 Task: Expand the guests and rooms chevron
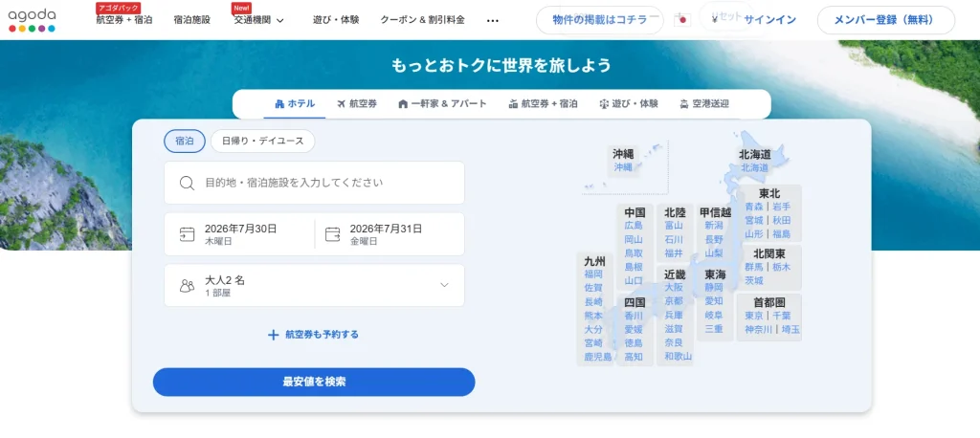444,285
